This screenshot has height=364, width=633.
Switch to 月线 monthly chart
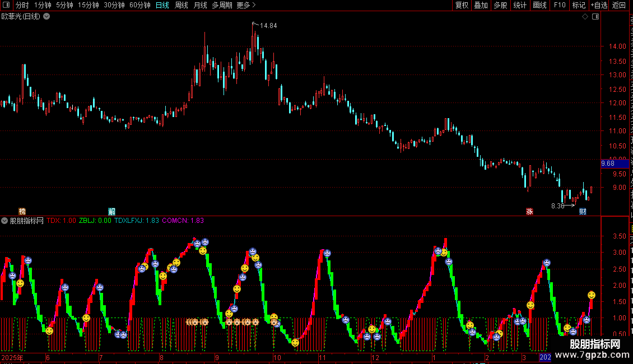[200, 5]
